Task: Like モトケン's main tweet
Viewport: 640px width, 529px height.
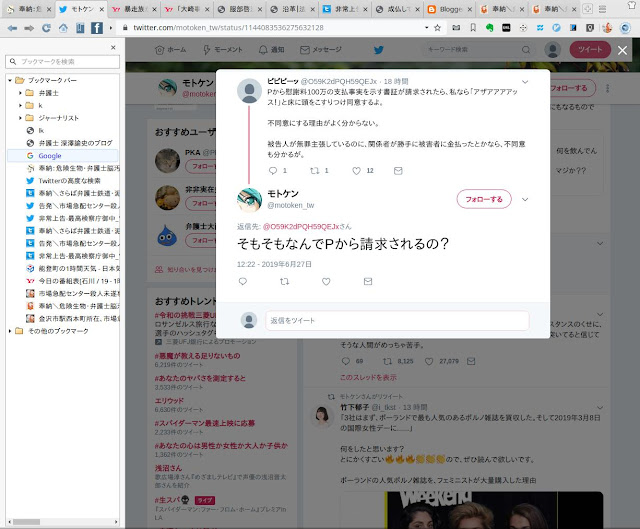Action: [x=326, y=281]
